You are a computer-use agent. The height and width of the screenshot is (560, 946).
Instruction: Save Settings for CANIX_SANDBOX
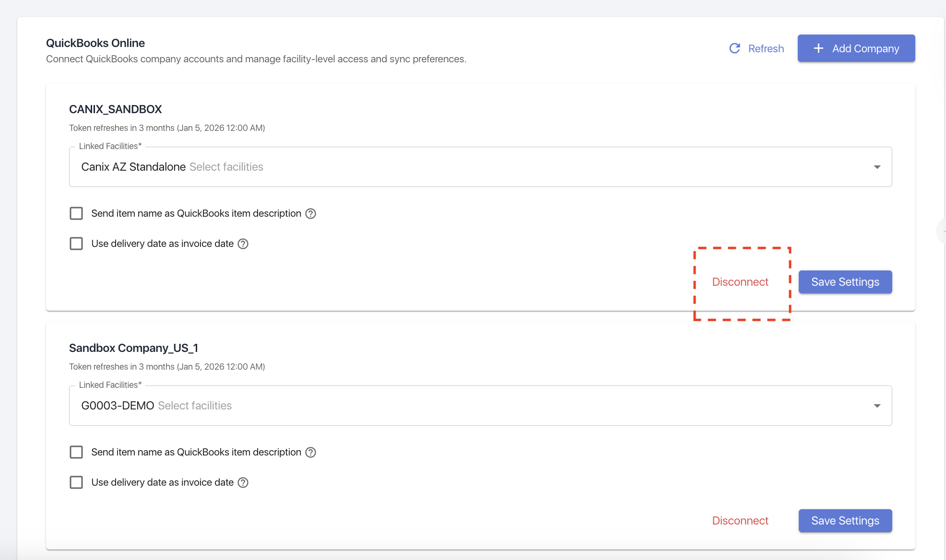(x=845, y=282)
